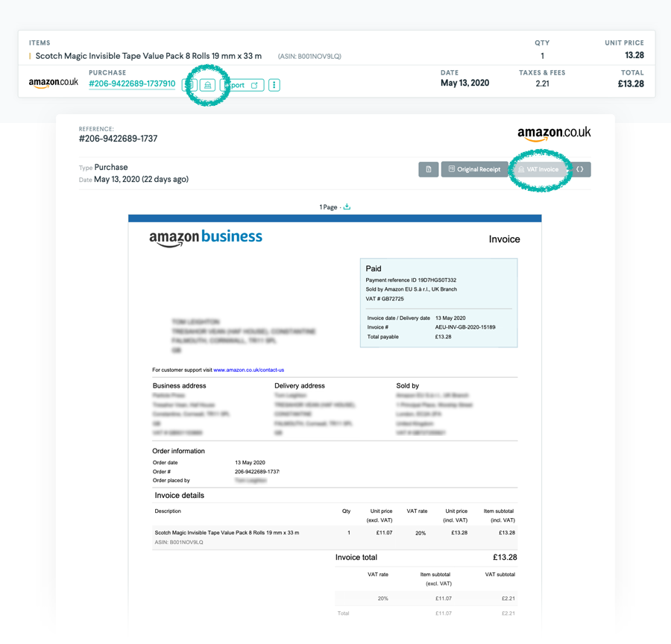The height and width of the screenshot is (644, 671).
Task: Click the Export button
Action: (242, 85)
